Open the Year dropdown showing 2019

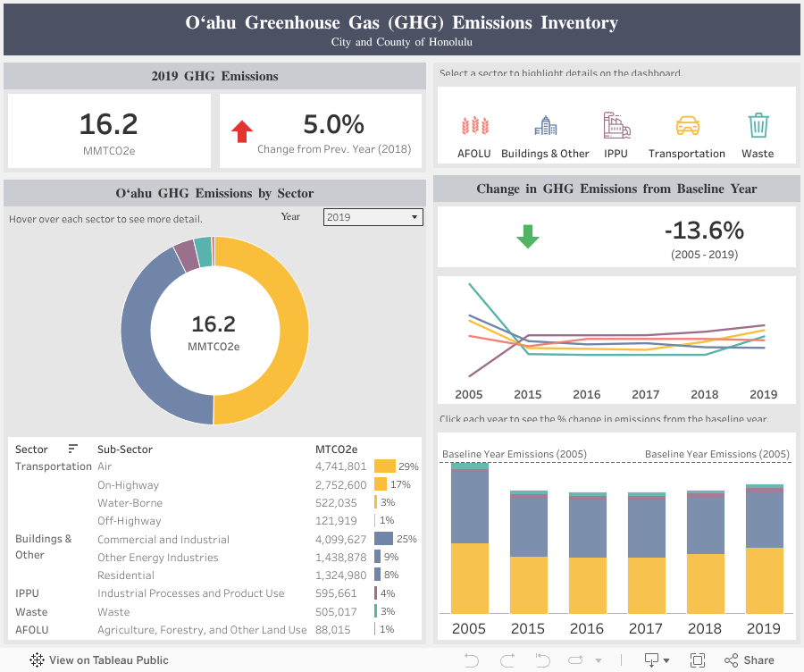point(373,217)
